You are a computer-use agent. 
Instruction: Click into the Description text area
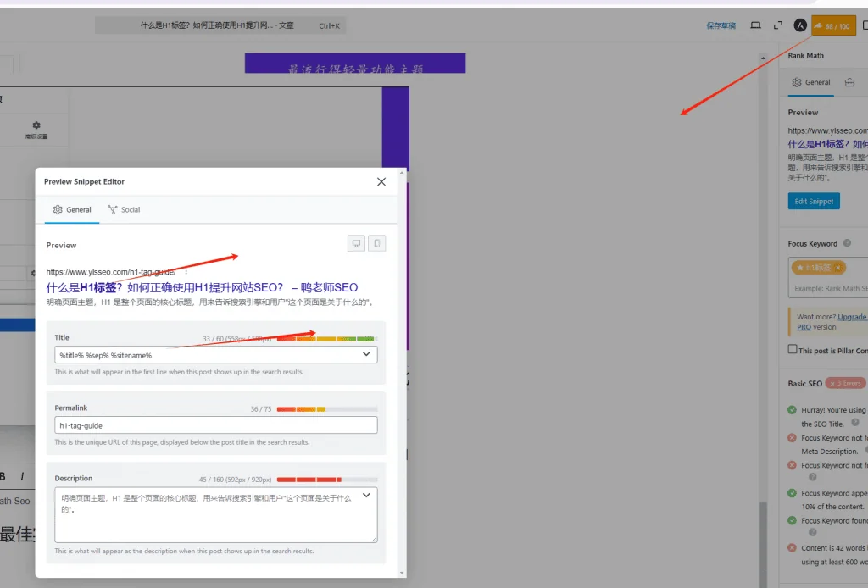[x=216, y=514]
